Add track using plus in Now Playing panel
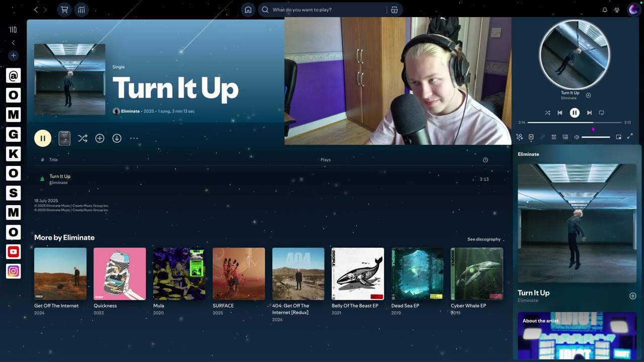This screenshot has height=362, width=644. click(633, 296)
